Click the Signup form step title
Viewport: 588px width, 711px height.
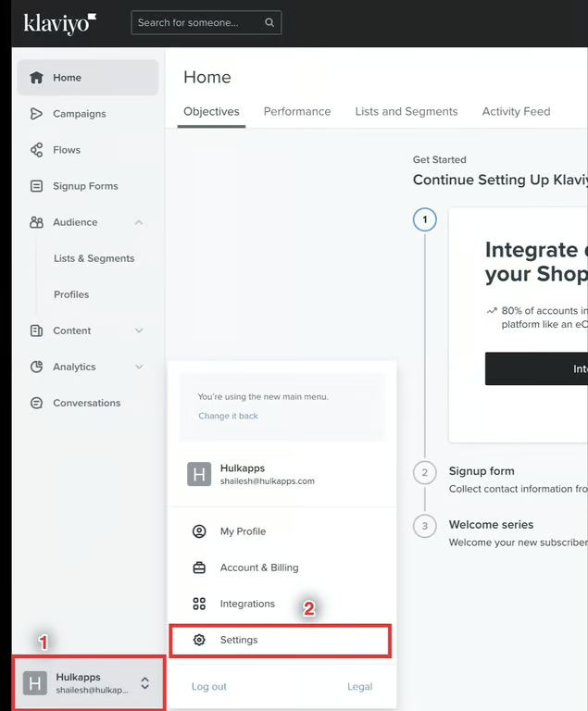click(482, 471)
